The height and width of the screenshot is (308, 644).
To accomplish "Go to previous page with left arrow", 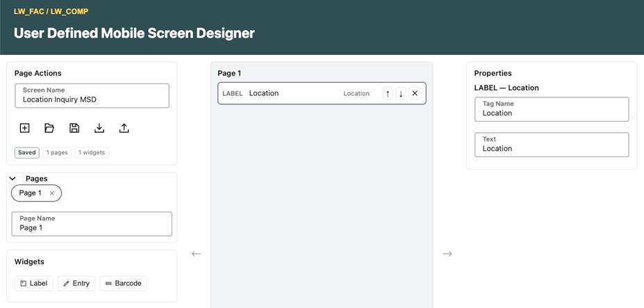I will point(196,254).
